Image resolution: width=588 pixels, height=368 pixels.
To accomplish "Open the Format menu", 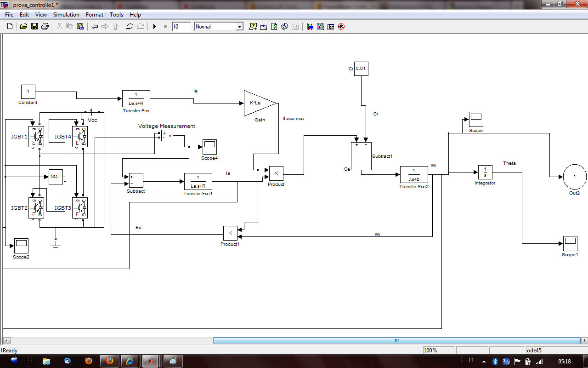I will point(95,15).
